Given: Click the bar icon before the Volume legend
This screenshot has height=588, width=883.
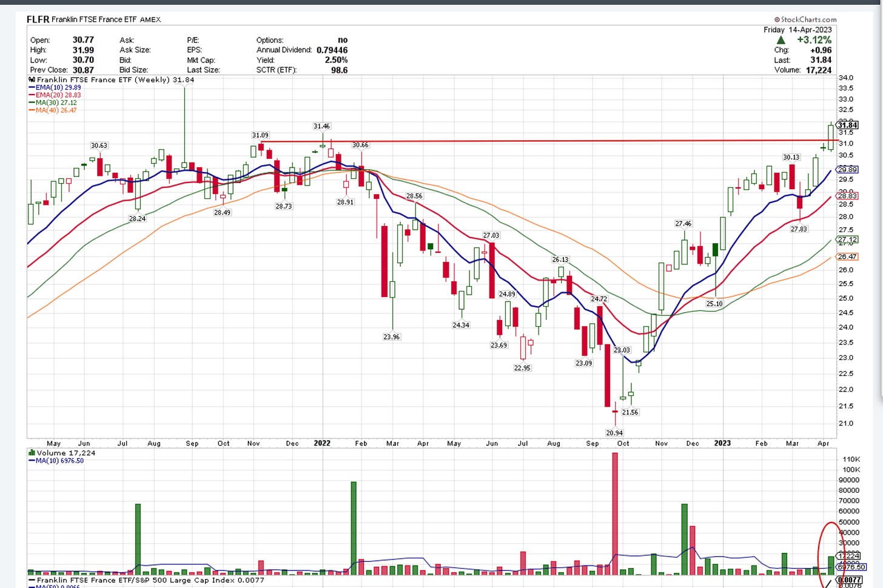Looking at the screenshot, I should 32,453.
